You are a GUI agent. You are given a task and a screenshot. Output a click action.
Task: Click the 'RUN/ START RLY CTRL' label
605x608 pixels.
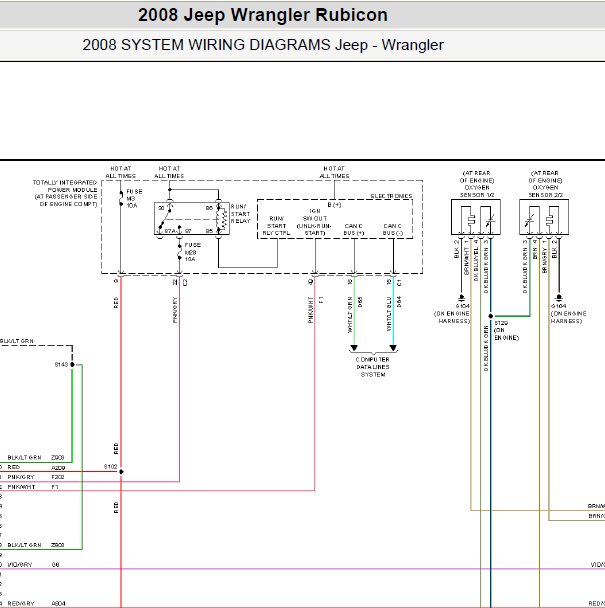point(276,226)
